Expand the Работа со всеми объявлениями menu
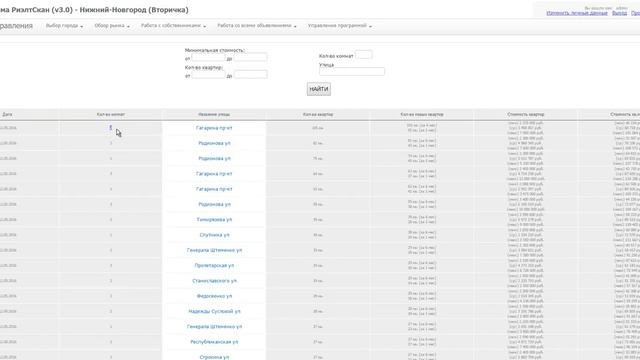The height and width of the screenshot is (360, 640). point(257,26)
